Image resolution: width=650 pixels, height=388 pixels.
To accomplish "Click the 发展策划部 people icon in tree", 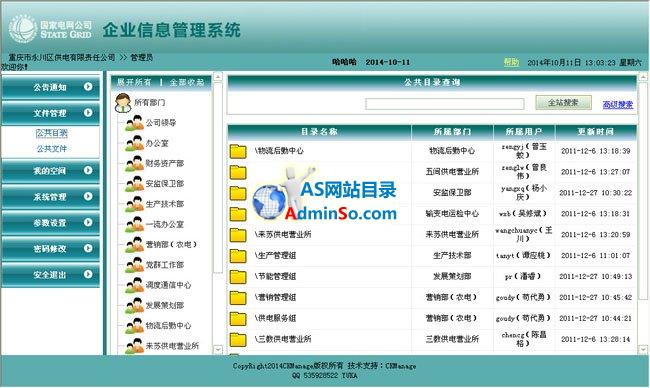I will click(x=134, y=306).
